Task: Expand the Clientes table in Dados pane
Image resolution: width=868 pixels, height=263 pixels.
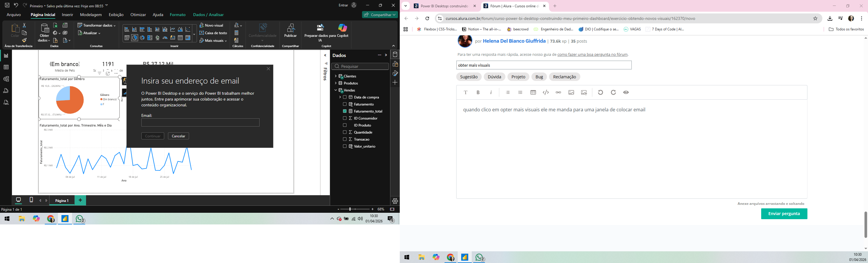Action: pyautogui.click(x=336, y=76)
